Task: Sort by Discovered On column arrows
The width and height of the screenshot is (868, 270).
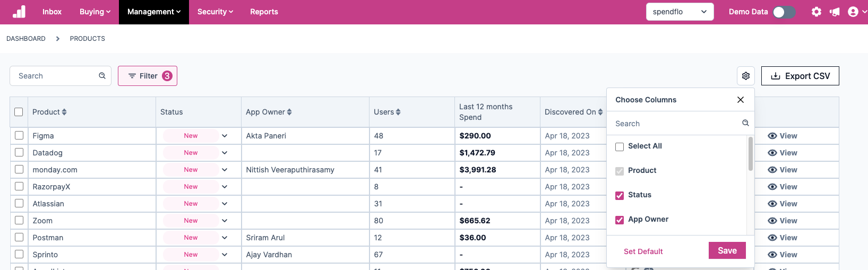Action: [600, 112]
